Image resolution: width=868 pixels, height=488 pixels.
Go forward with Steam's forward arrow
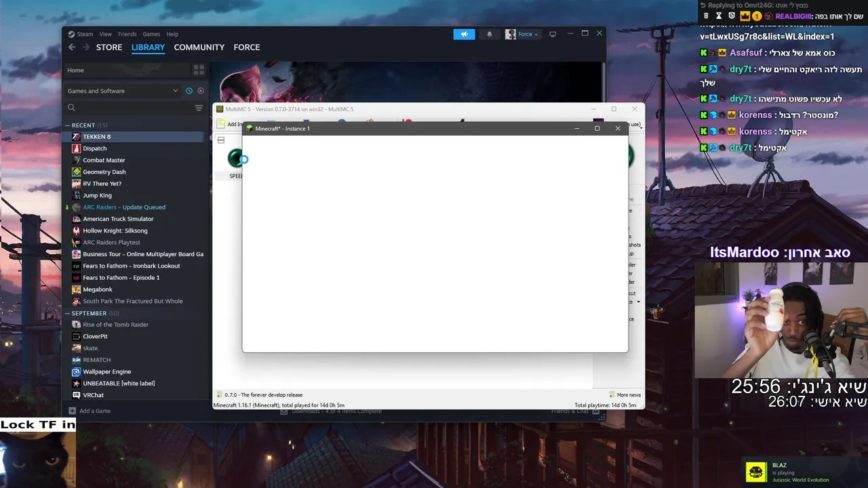click(86, 47)
